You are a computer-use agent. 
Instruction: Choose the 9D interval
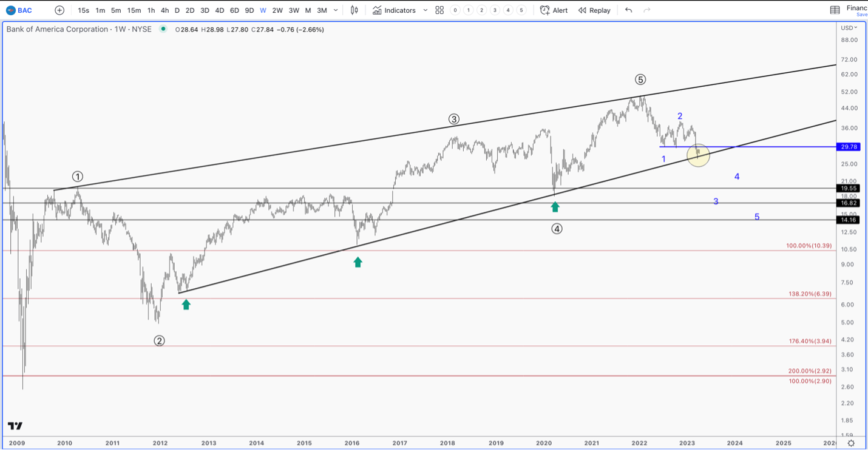249,10
